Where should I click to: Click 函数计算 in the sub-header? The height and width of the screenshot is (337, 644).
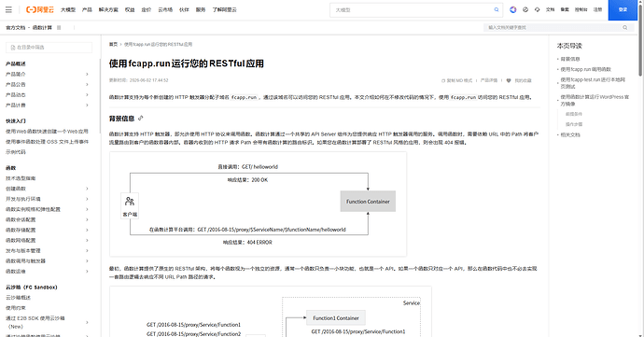[42, 27]
